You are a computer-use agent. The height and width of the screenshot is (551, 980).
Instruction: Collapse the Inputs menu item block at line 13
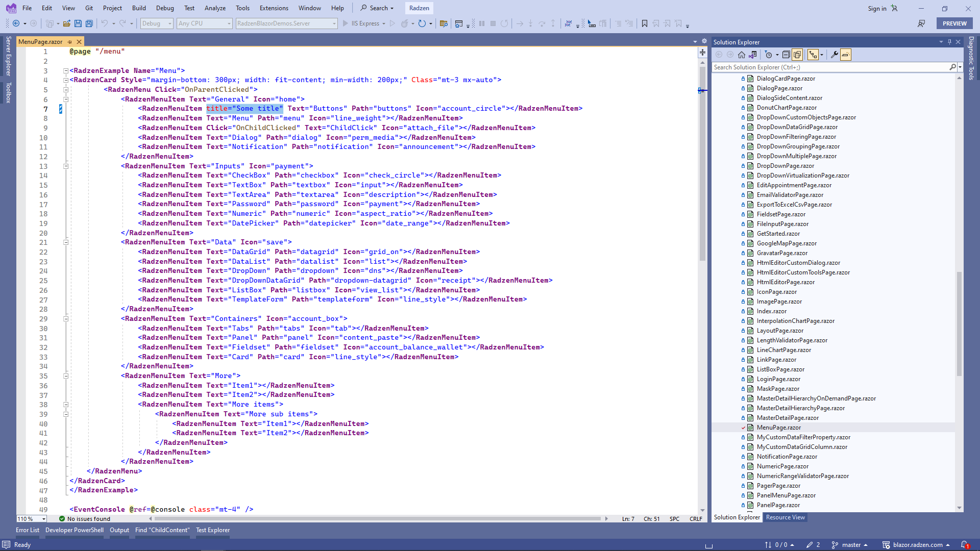[66, 166]
